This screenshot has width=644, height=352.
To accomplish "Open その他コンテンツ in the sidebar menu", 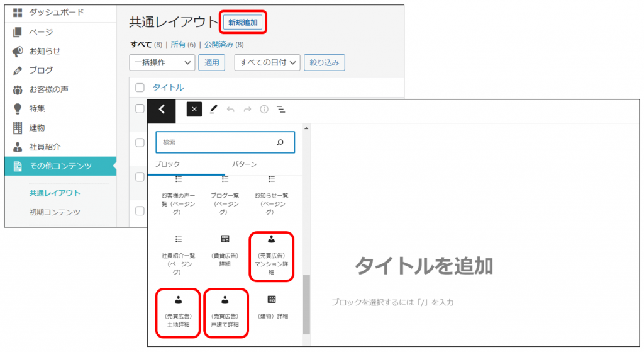I will click(60, 166).
